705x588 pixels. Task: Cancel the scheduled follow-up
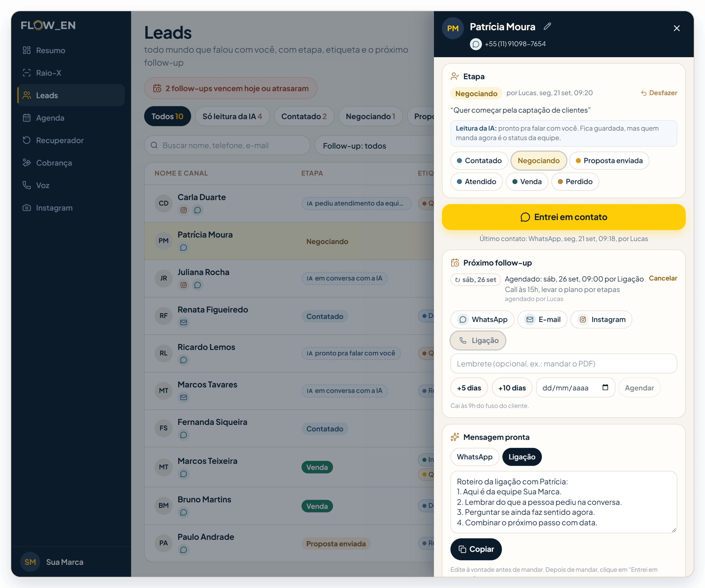click(x=663, y=278)
